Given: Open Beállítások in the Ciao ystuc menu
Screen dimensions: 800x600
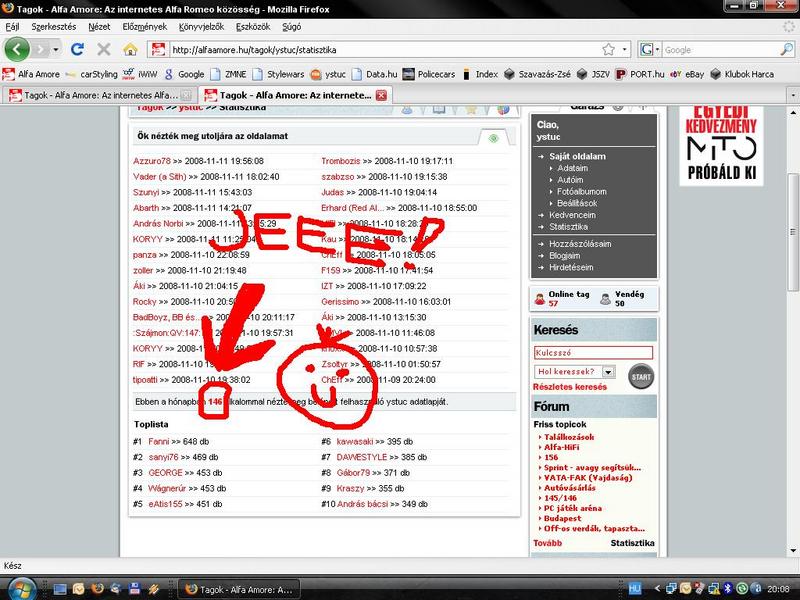Looking at the screenshot, I should coord(577,203).
